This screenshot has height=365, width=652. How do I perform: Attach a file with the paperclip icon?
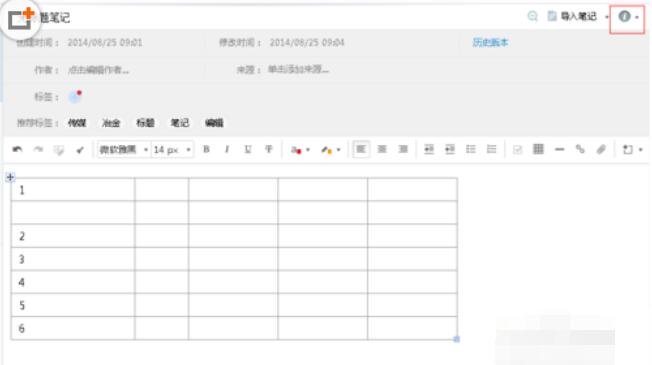point(601,149)
